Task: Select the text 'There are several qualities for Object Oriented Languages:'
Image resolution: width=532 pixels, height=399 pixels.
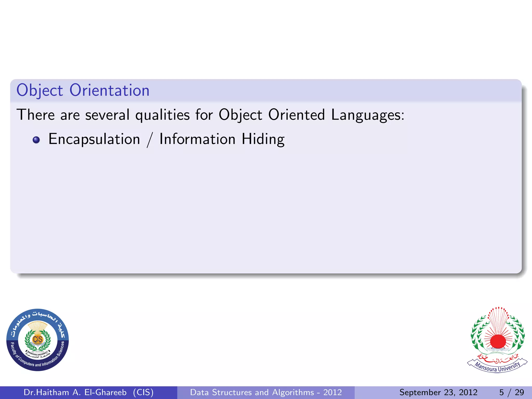Action: [x=210, y=115]
